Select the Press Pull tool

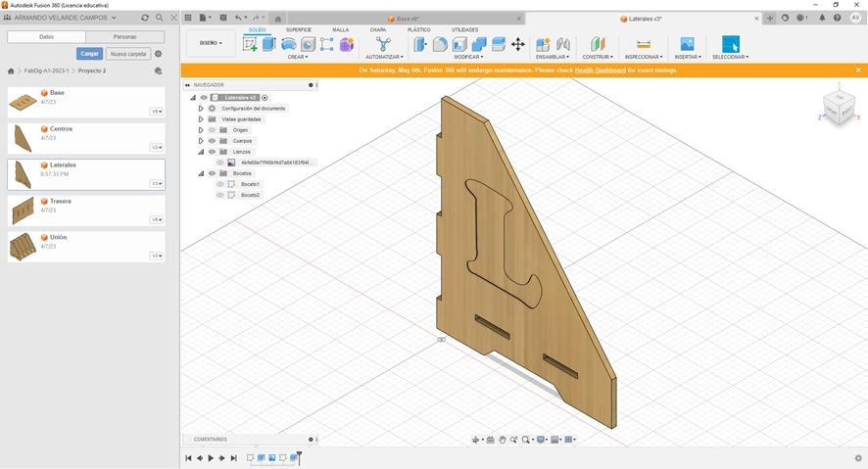(420, 44)
